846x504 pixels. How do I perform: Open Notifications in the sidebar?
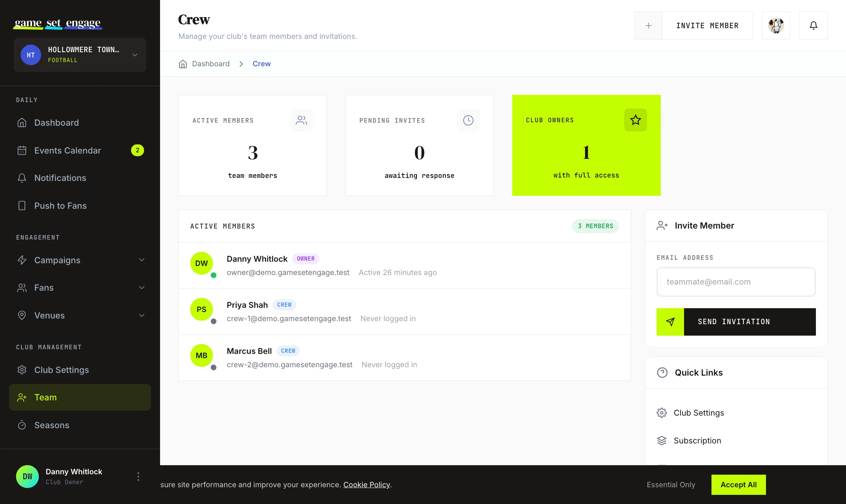click(80, 178)
